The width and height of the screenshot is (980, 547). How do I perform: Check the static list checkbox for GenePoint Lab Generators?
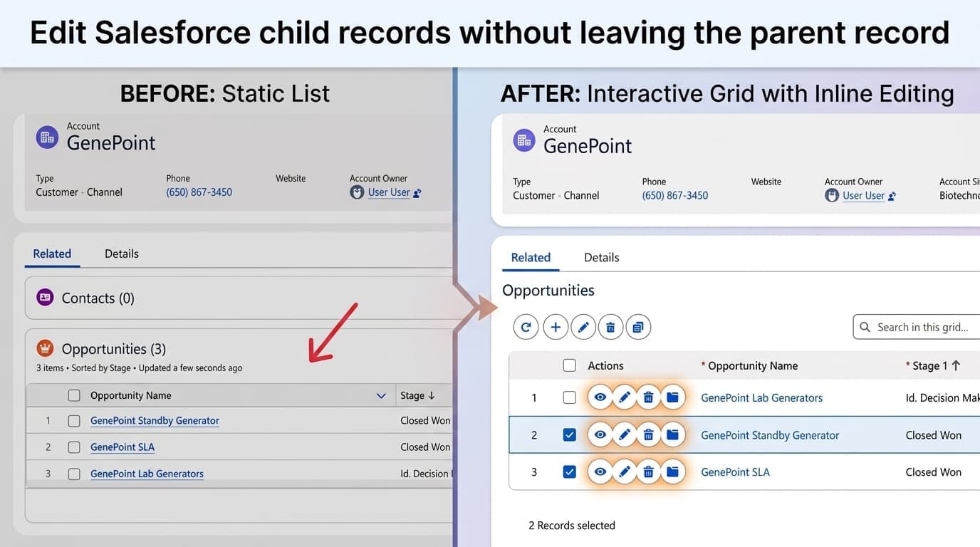[x=74, y=474]
